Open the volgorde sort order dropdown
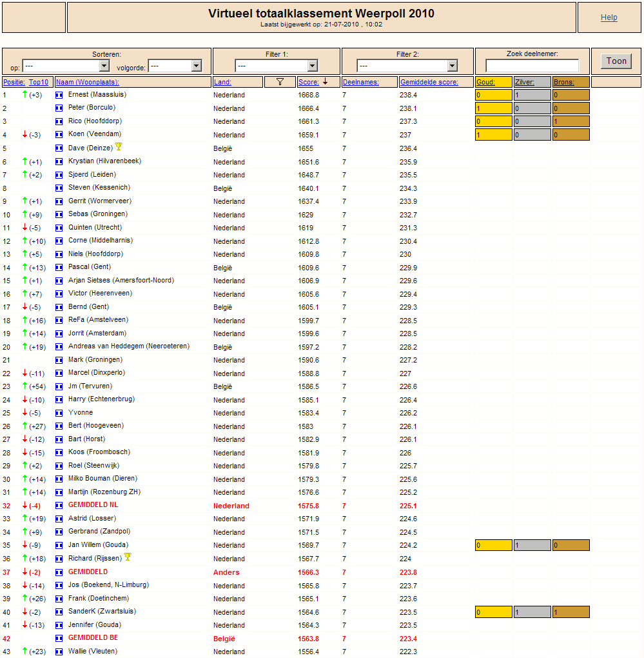Image resolution: width=644 pixels, height=658 pixels. (175, 66)
